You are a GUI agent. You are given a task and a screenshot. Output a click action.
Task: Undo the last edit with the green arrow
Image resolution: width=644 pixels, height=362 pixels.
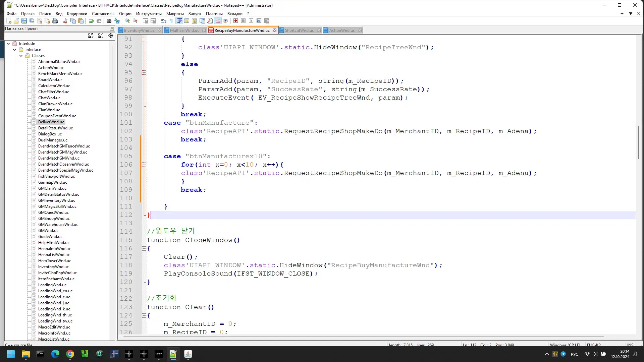click(x=91, y=21)
